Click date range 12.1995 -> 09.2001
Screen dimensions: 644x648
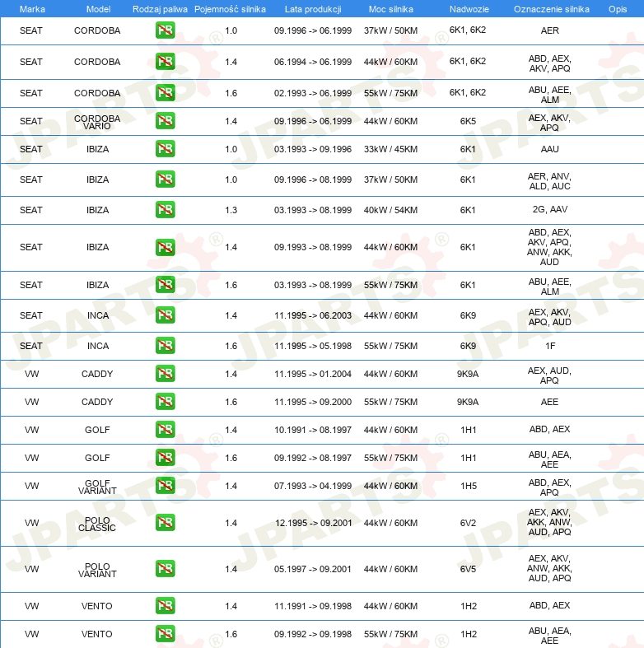point(313,523)
